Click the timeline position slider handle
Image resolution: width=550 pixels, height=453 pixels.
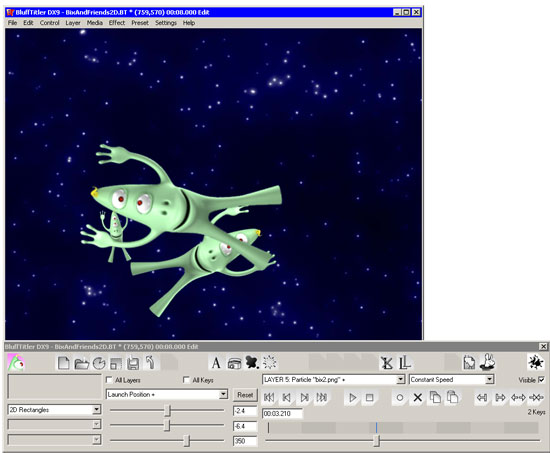coord(376,440)
